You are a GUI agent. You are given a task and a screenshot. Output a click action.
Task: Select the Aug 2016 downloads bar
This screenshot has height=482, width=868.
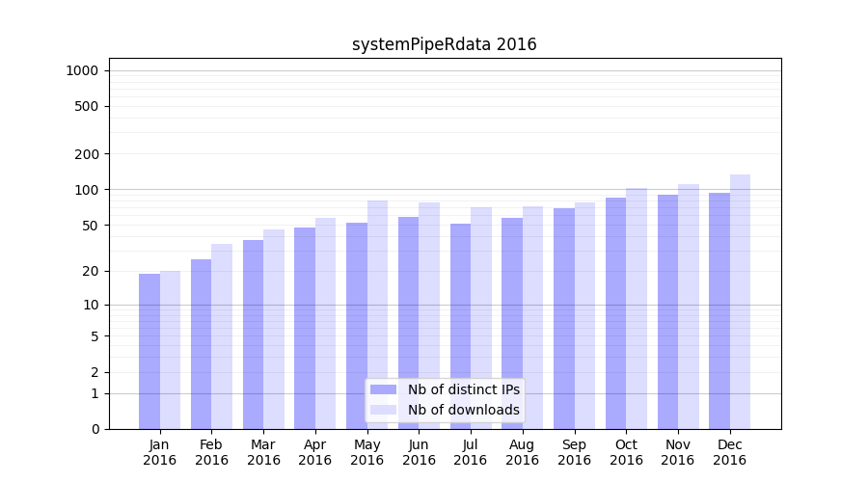(532, 317)
